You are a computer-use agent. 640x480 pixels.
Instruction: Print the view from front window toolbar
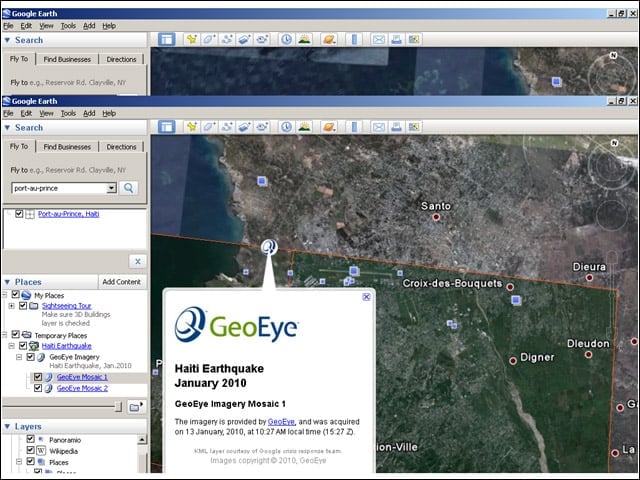pyautogui.click(x=396, y=127)
